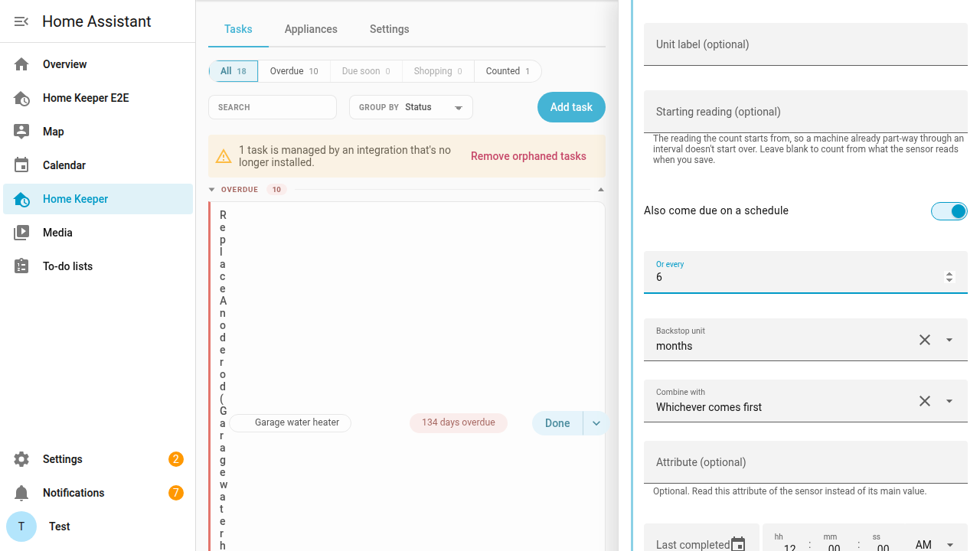Focus the Unit label field
The height and width of the screenshot is (551, 980).
tap(805, 44)
